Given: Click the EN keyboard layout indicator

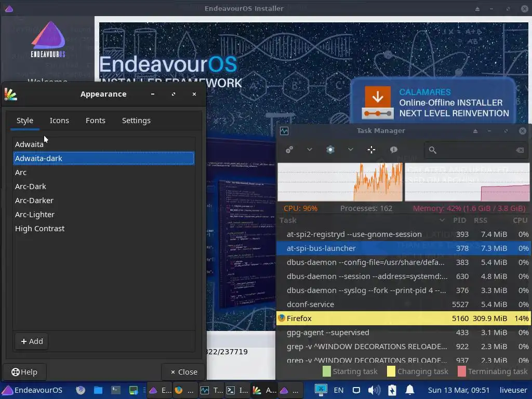Looking at the screenshot, I should (x=339, y=390).
